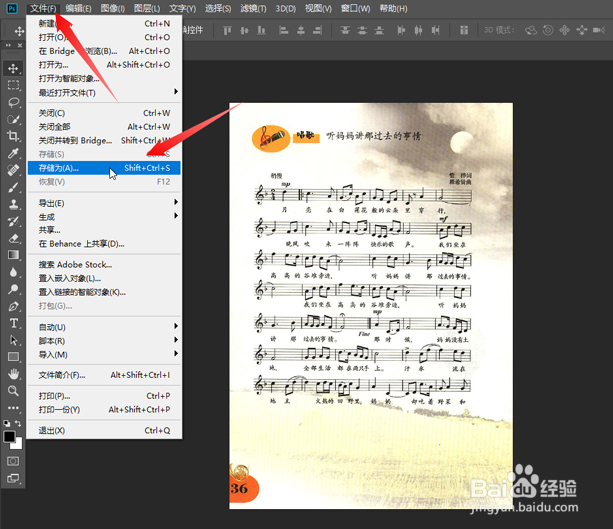The height and width of the screenshot is (529, 613).
Task: Toggle Quick Mask mode
Action: [x=13, y=461]
